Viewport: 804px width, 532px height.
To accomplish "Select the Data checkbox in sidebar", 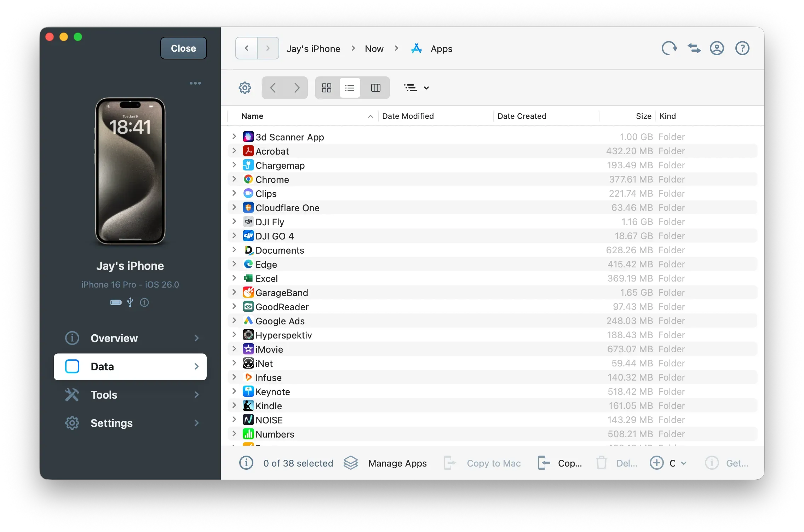I will tap(72, 366).
